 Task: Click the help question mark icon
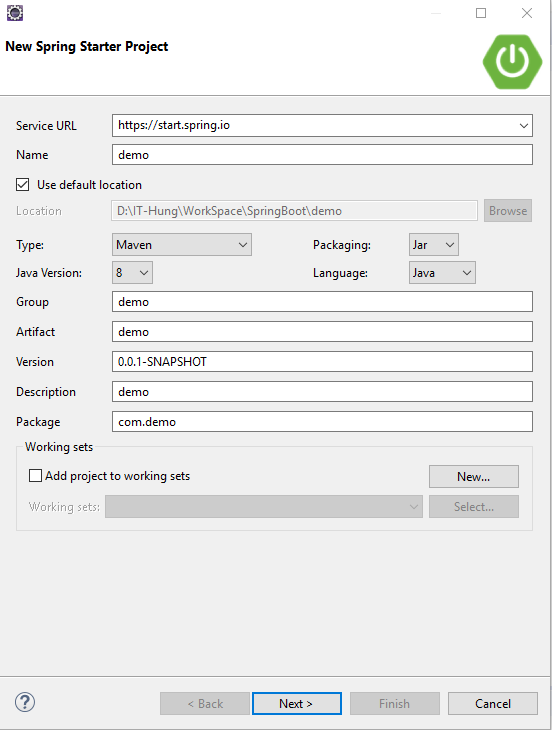pos(25,702)
